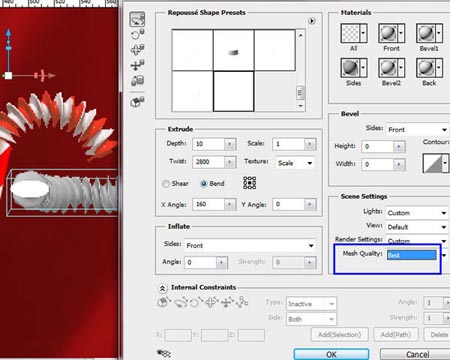Select the highlighted shape preset thumbnail
The width and height of the screenshot is (450, 360).
(x=233, y=91)
